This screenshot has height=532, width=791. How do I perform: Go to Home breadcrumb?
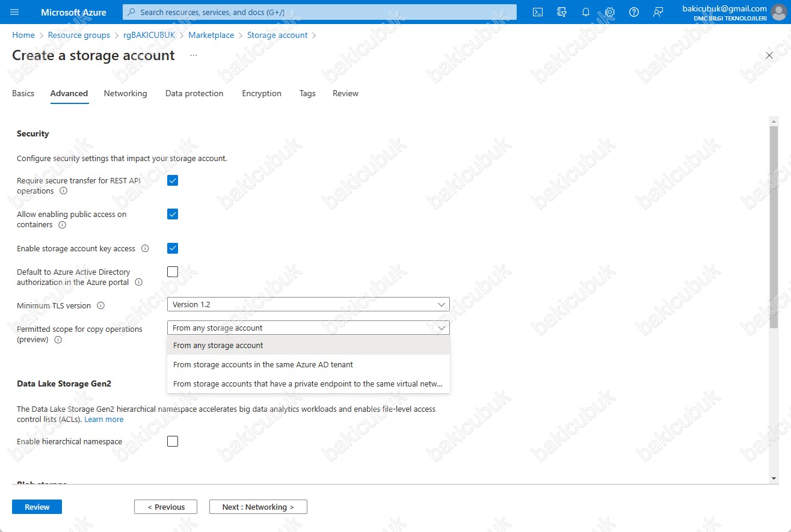[23, 35]
